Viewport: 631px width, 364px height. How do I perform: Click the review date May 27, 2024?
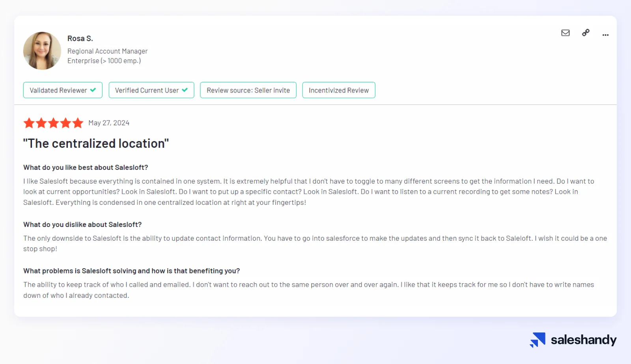coord(109,123)
